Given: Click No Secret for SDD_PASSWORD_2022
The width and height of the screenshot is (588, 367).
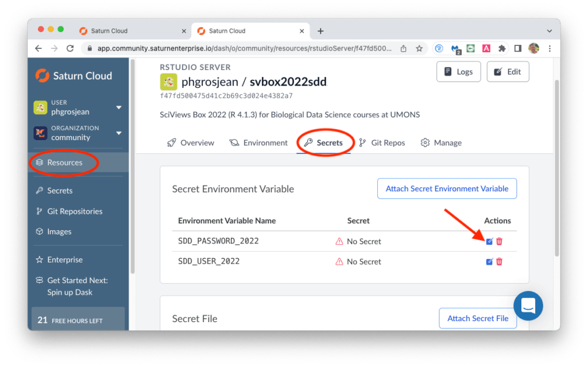Looking at the screenshot, I should point(358,241).
